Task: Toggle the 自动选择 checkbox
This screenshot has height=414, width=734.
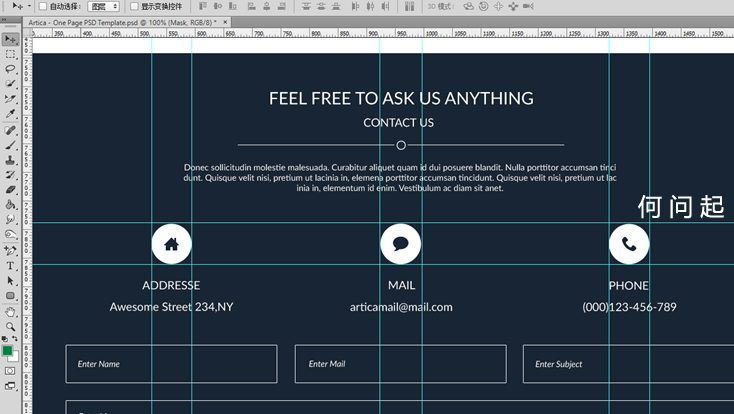Action: tap(42, 6)
